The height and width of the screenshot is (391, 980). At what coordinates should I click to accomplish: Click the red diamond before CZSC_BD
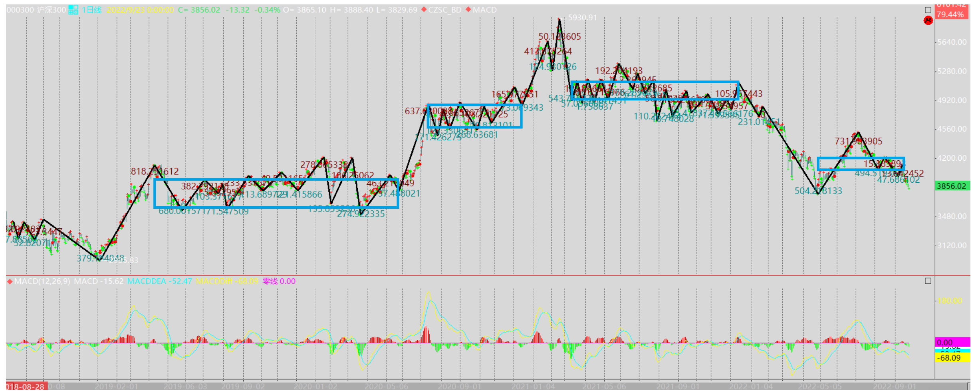point(424,10)
